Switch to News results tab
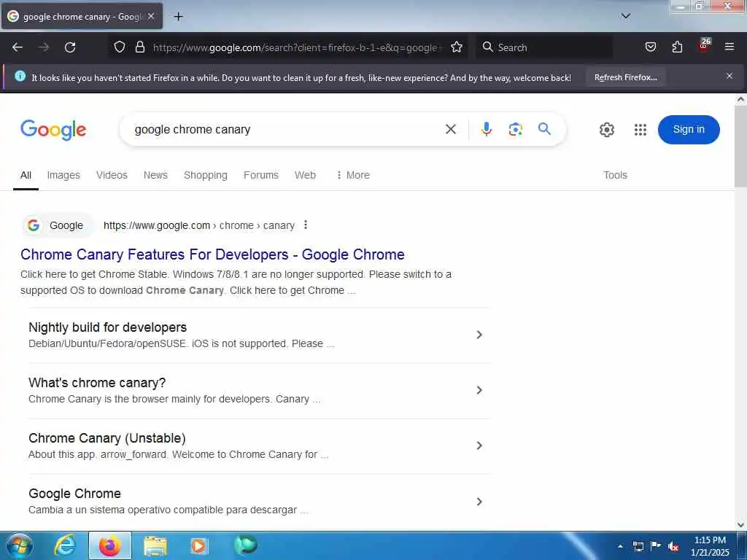Image resolution: width=747 pixels, height=560 pixels. pyautogui.click(x=155, y=175)
